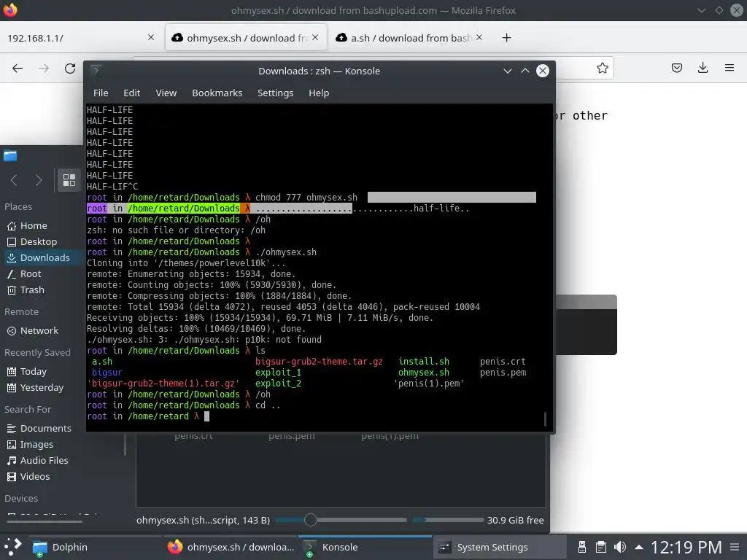The image size is (747, 560).
Task: Open Konsole Help menu
Action: pos(319,93)
